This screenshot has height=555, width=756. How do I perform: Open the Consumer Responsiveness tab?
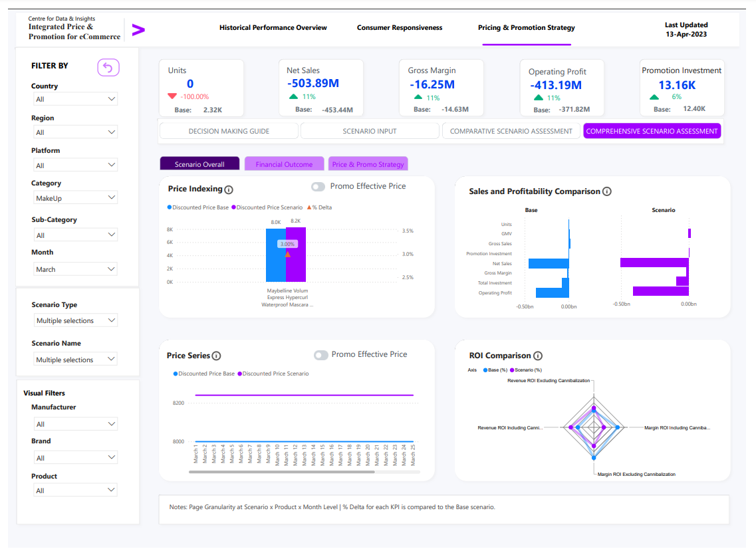399,27
